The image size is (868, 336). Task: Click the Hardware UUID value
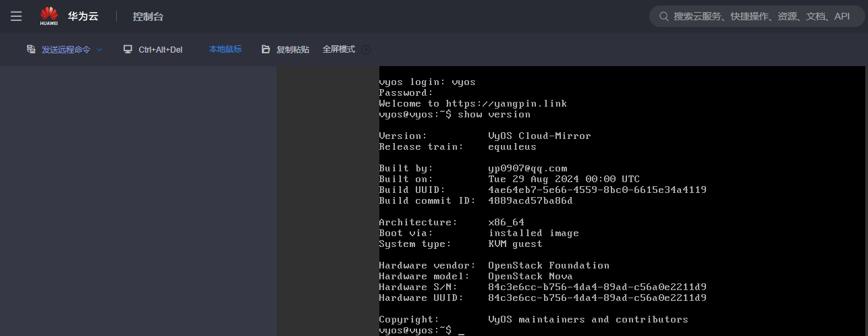pyautogui.click(x=597, y=298)
